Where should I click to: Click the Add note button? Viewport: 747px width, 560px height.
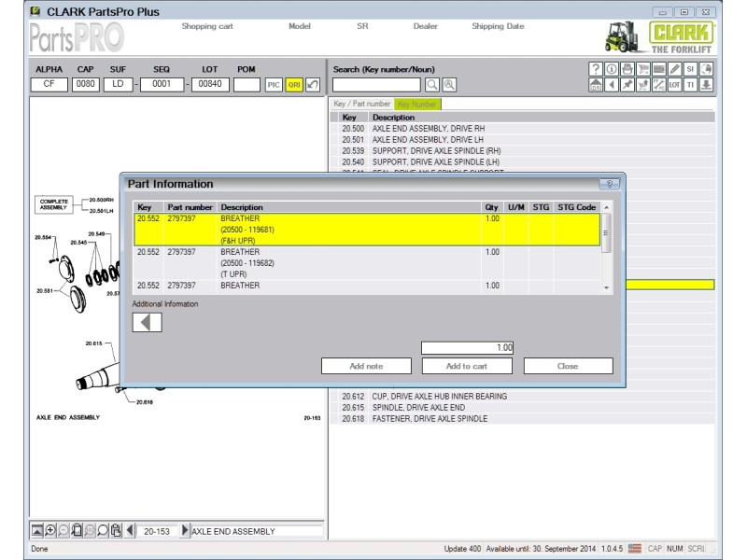(366, 366)
